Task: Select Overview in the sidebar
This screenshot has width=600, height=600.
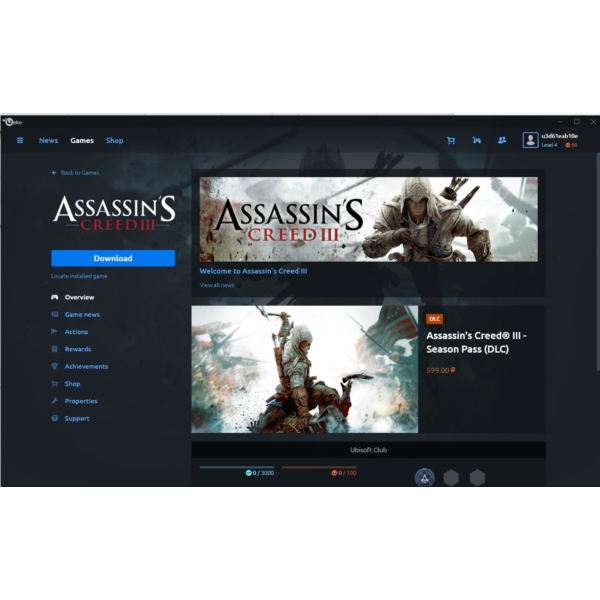Action: (x=79, y=297)
